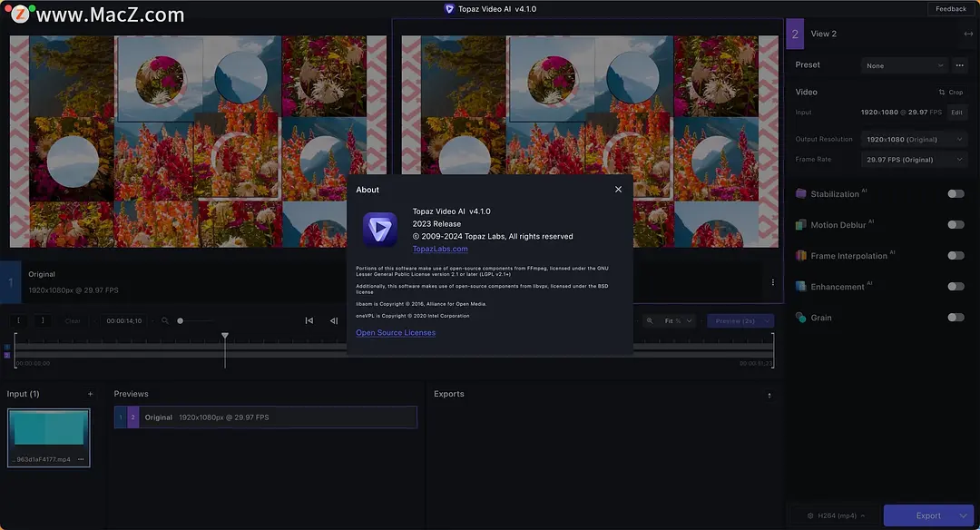
Task: Click the Clear trim button
Action: point(73,320)
